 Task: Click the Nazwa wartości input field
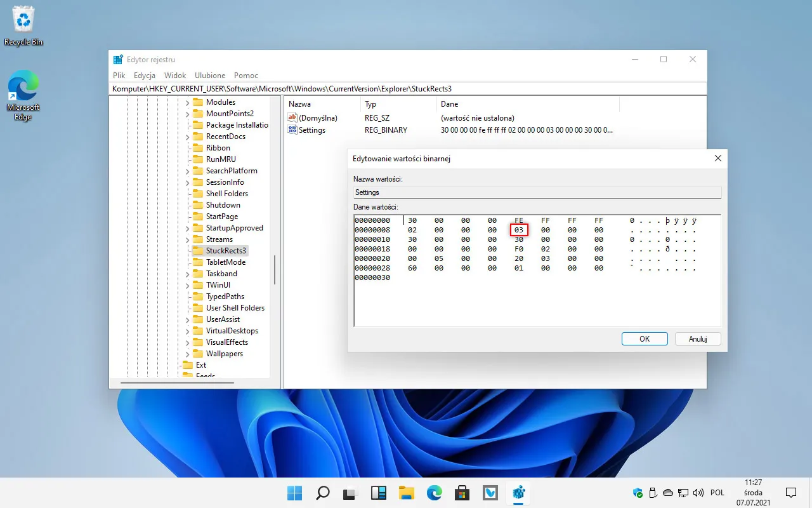tap(536, 192)
